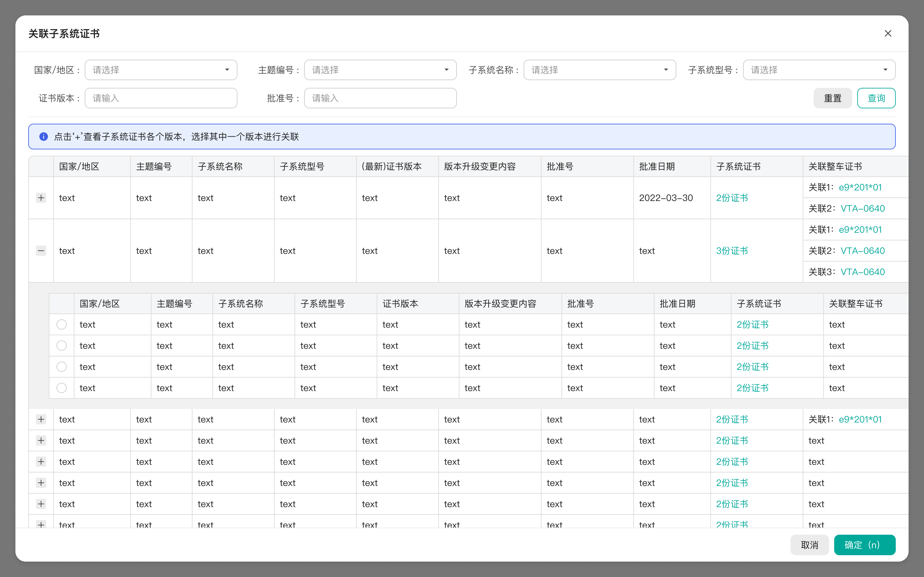This screenshot has height=577, width=924.
Task: Expand the first table row with plus icon
Action: [x=41, y=198]
